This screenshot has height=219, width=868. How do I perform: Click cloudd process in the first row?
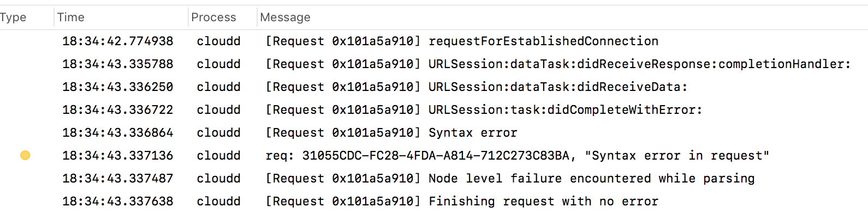click(x=218, y=41)
